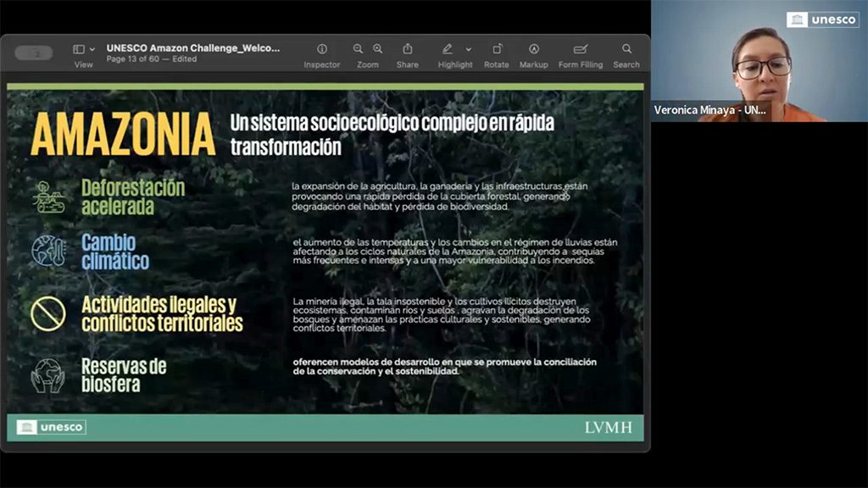Click the document title UNESCO Amazon Challenge
This screenshot has width=868, height=488.
click(192, 48)
